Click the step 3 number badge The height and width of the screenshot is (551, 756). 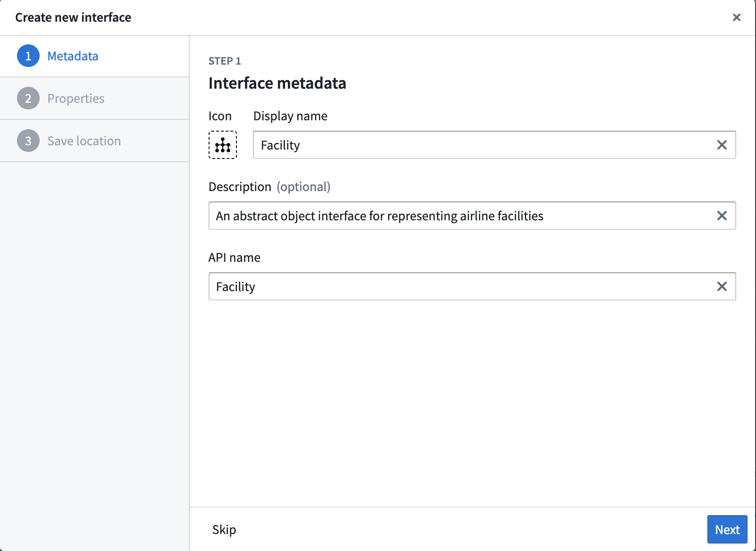tap(28, 141)
